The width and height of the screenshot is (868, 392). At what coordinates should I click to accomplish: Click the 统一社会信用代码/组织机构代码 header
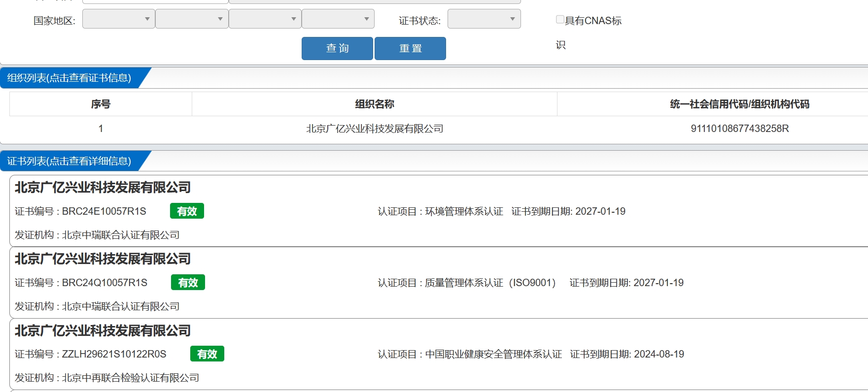[739, 104]
